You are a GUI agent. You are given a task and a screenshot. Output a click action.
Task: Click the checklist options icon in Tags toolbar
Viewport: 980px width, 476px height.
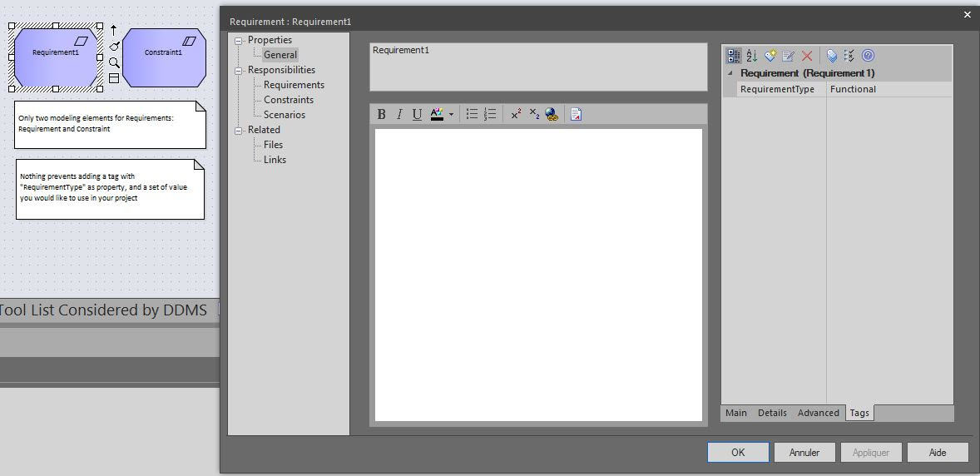(849, 56)
